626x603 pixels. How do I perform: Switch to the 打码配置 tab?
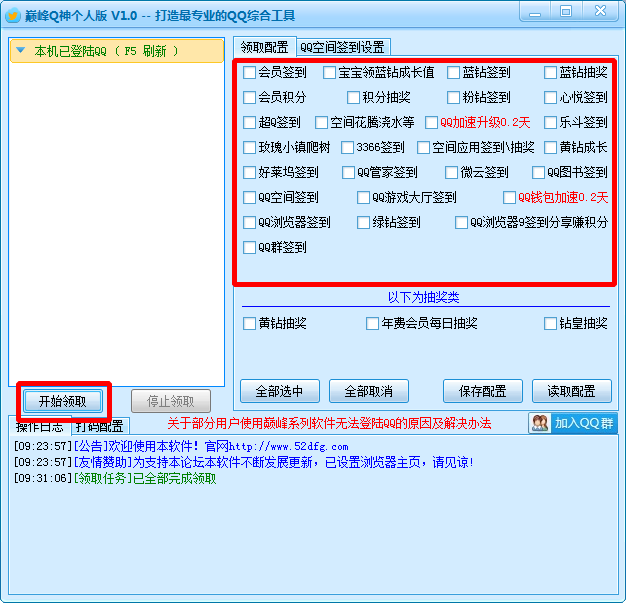pos(100,426)
